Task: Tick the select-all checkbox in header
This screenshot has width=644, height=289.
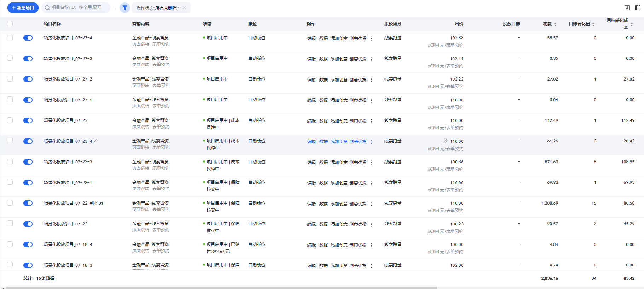Action: point(10,24)
